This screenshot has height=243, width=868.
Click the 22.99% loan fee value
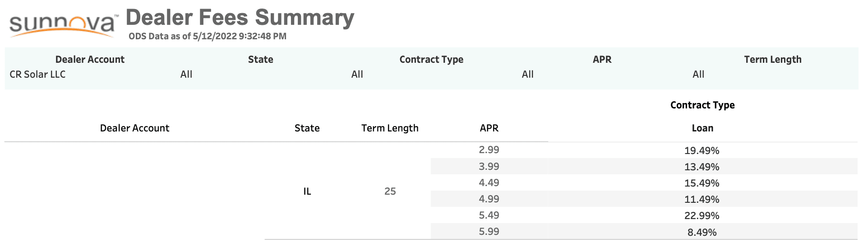702,216
